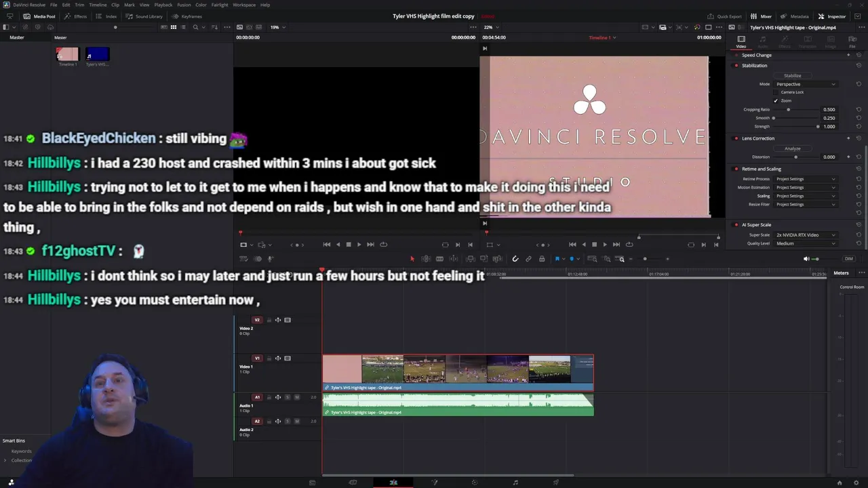This screenshot has width=868, height=488.
Task: Open the Timeline 1 name dropdown
Action: click(602, 37)
